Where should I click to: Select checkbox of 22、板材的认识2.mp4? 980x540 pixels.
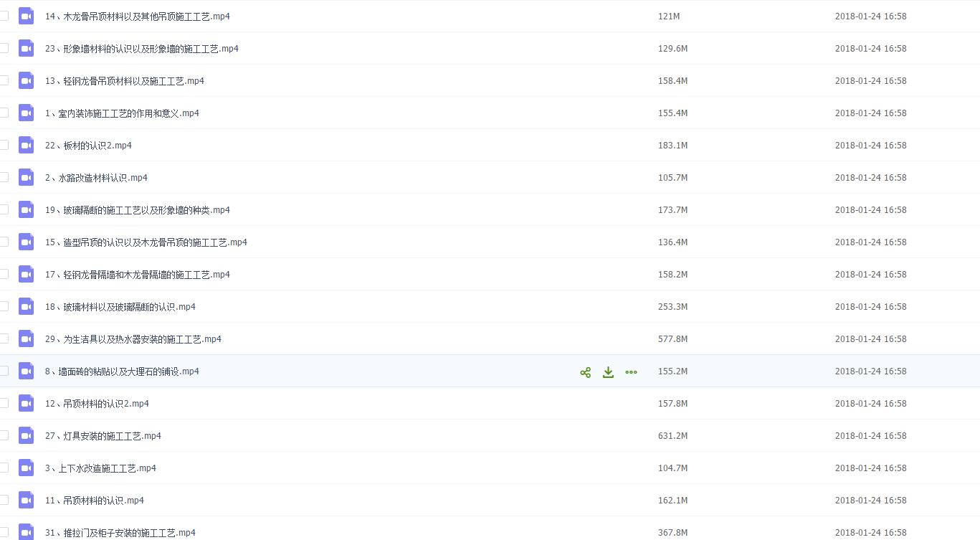coord(4,145)
